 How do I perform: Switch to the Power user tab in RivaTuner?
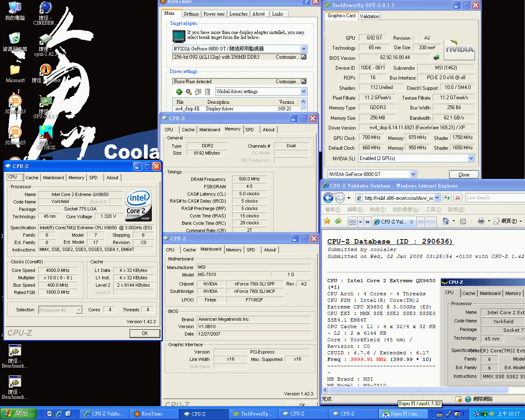[x=214, y=14]
